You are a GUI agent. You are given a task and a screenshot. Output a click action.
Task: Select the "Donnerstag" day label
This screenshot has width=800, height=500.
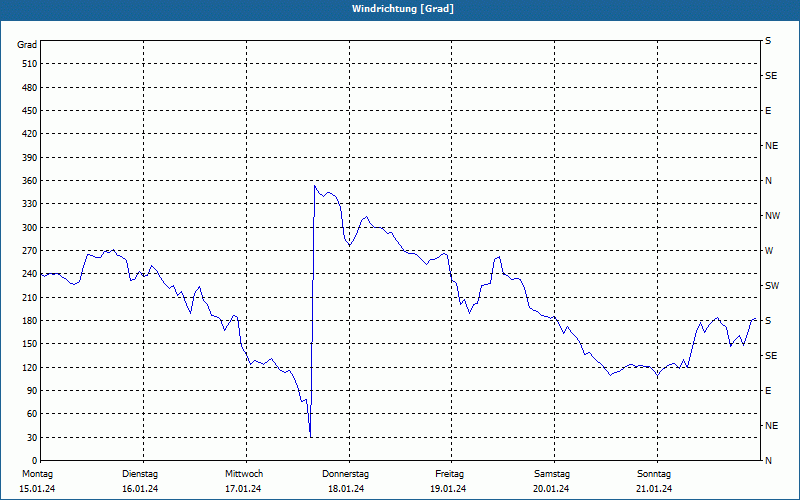(x=345, y=474)
